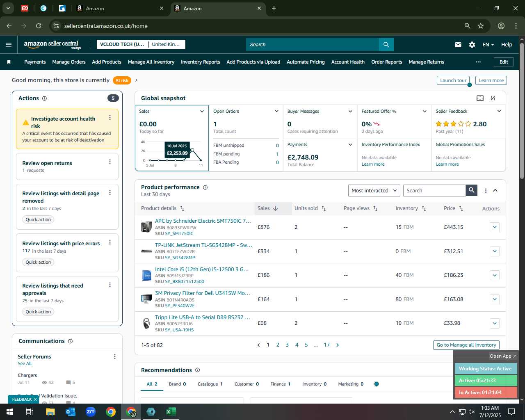Open Product performance three-dot menu

(486, 191)
